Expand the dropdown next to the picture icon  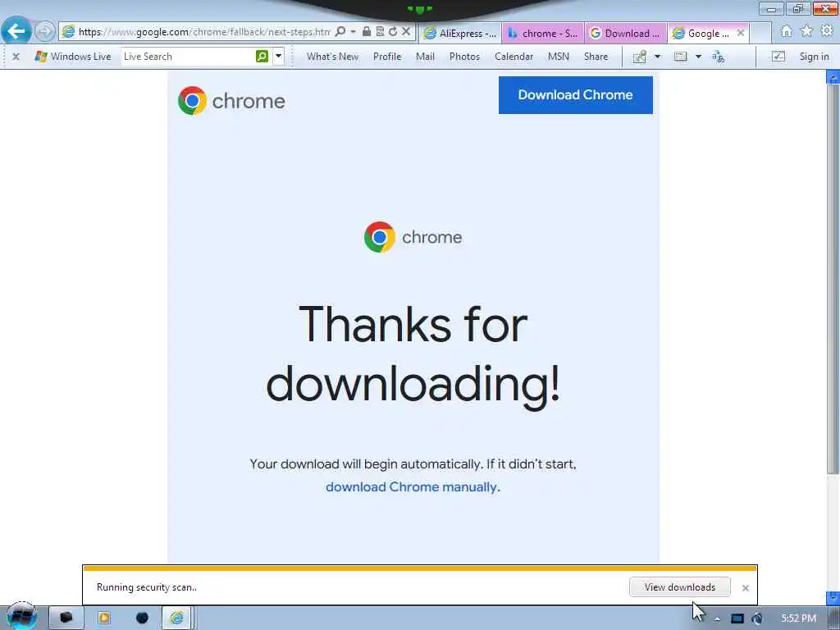coord(657,57)
